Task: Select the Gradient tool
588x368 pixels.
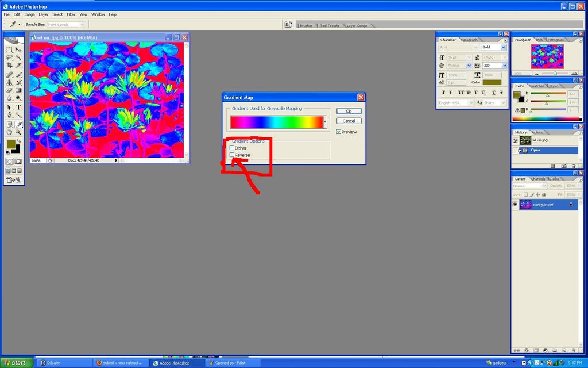Action: pyautogui.click(x=18, y=90)
